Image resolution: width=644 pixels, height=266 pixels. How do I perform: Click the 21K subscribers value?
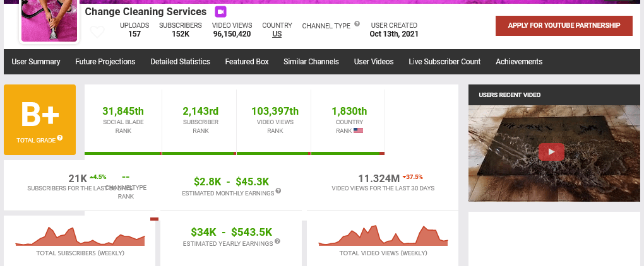click(x=78, y=179)
